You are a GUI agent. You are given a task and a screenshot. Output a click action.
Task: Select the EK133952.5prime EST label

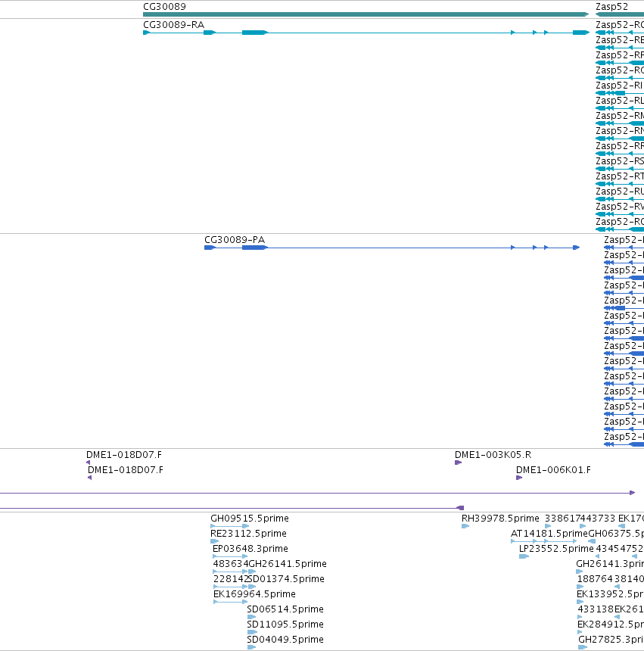coord(610,594)
